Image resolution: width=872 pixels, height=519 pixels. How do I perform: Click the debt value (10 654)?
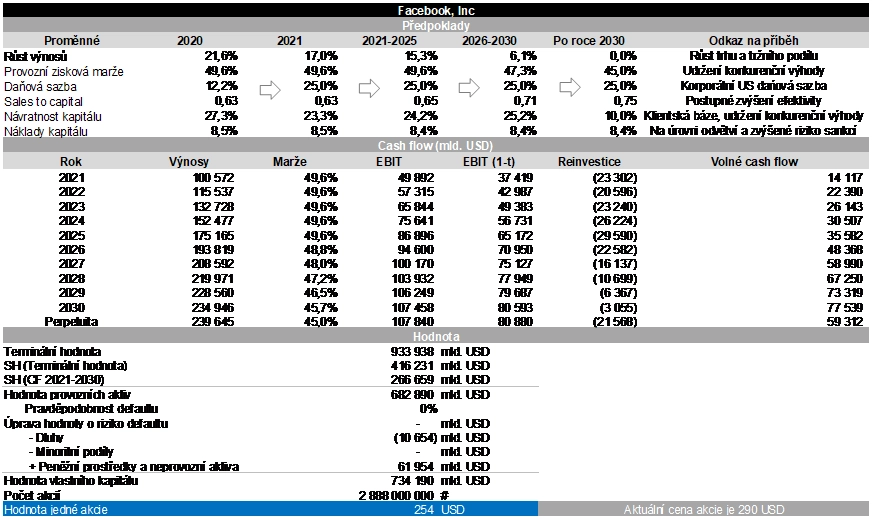[x=415, y=438]
